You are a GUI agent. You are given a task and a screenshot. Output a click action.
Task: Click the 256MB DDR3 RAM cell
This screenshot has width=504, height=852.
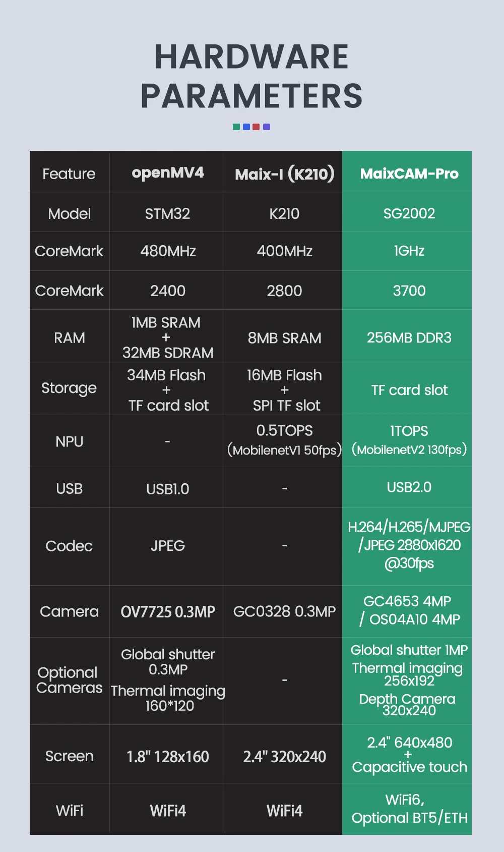(409, 337)
